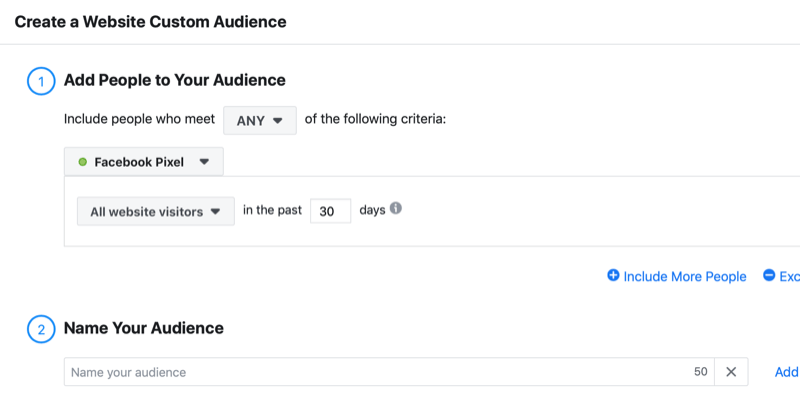The image size is (800, 418).
Task: Click the info icon next to days
Action: coord(396,210)
